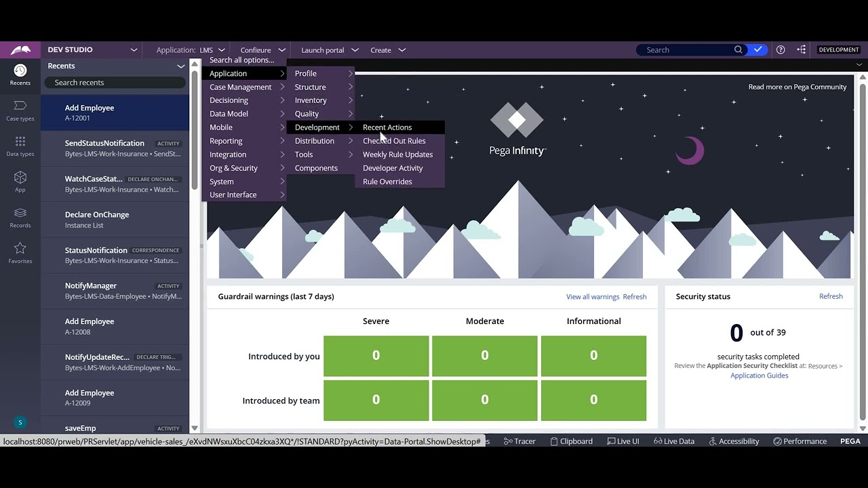Select Quality in Application submenu
Image resolution: width=868 pixels, height=488 pixels.
322,114
